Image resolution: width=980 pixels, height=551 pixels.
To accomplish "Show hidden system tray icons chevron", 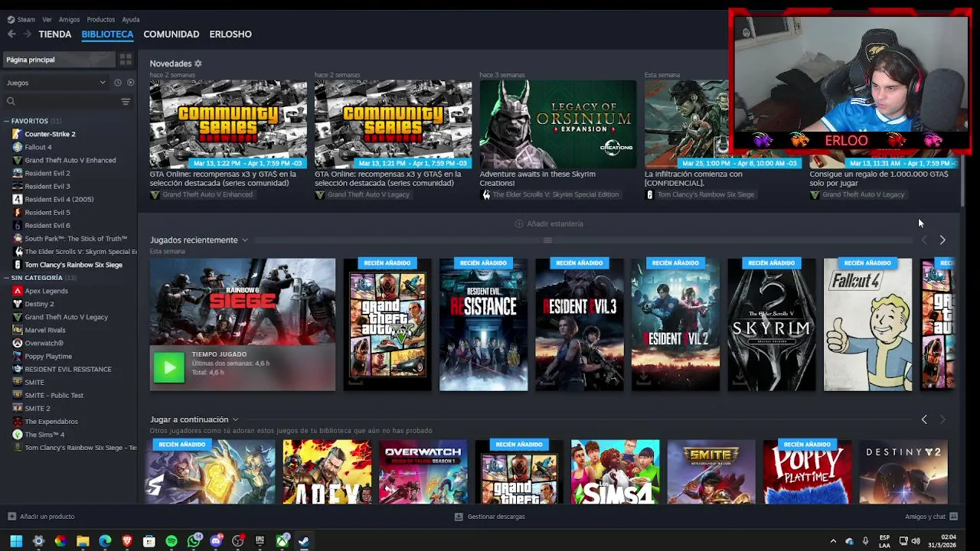I will point(833,541).
